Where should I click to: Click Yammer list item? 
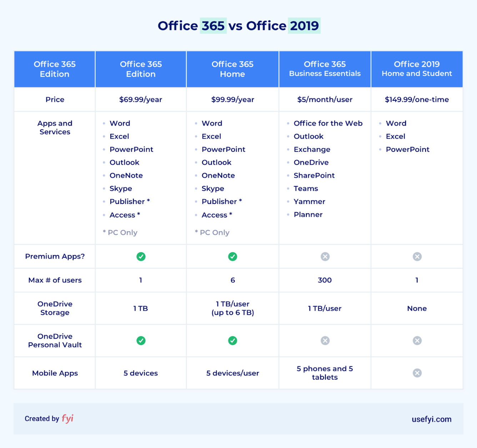[310, 201]
